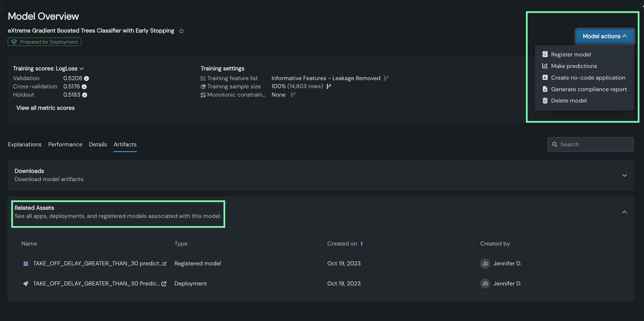
Task: Choose Generate compliance report menu item
Action: tap(589, 89)
